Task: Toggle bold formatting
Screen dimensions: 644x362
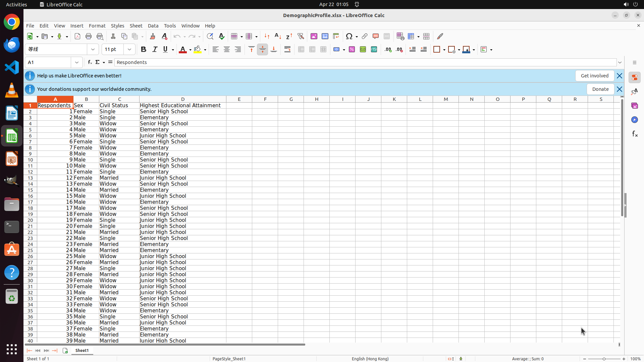Action: 144,50
